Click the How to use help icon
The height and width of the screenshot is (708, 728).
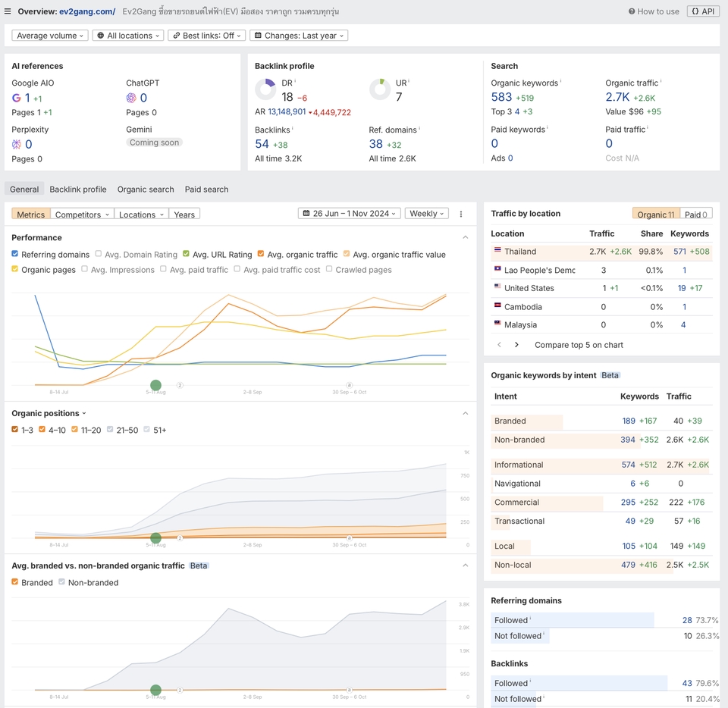(632, 11)
